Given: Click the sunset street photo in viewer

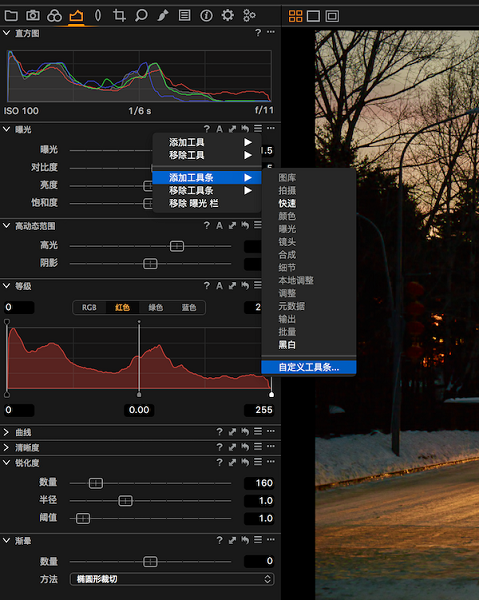Looking at the screenshot, I should (x=397, y=314).
